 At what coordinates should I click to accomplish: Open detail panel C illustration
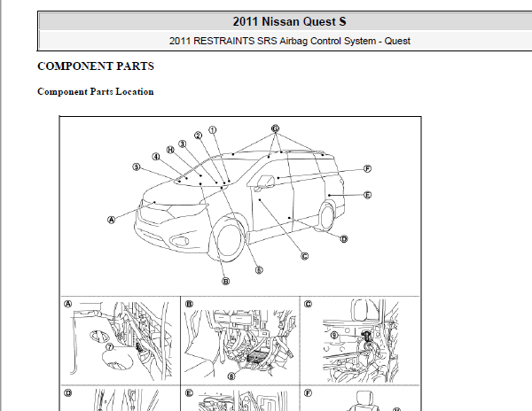click(x=360, y=341)
